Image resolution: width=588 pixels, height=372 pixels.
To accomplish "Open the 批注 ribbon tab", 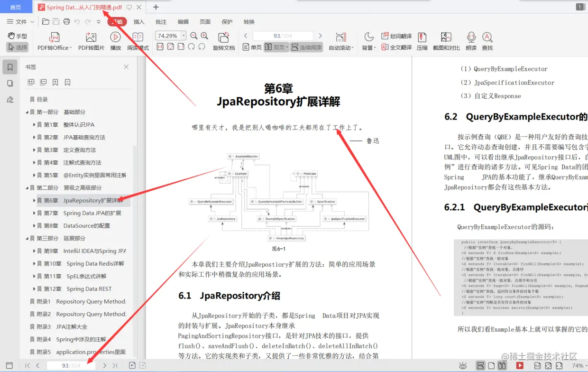I will [161, 22].
